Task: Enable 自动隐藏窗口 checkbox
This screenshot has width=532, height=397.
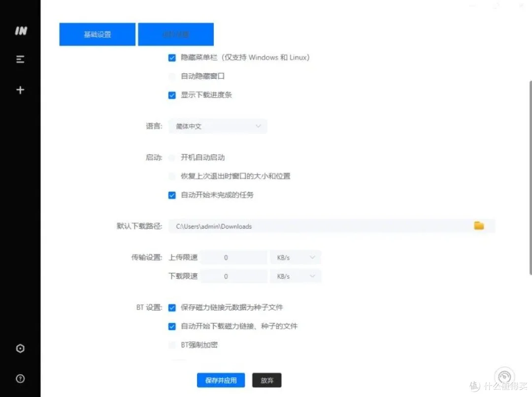Action: tap(172, 76)
